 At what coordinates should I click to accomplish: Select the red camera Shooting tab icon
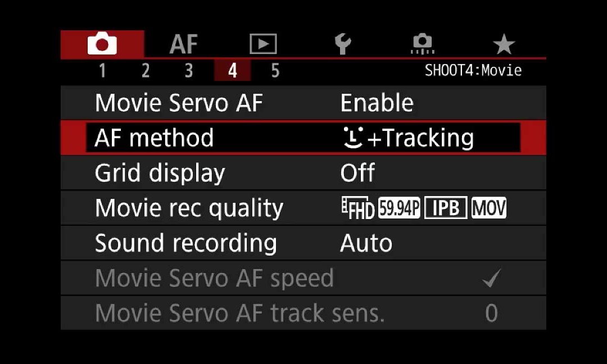(x=102, y=44)
